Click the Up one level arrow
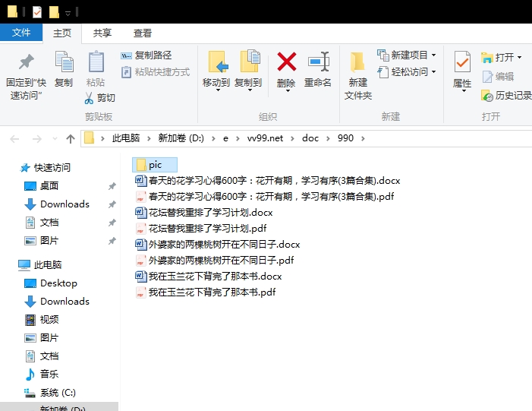The height and width of the screenshot is (411, 532). point(71,138)
